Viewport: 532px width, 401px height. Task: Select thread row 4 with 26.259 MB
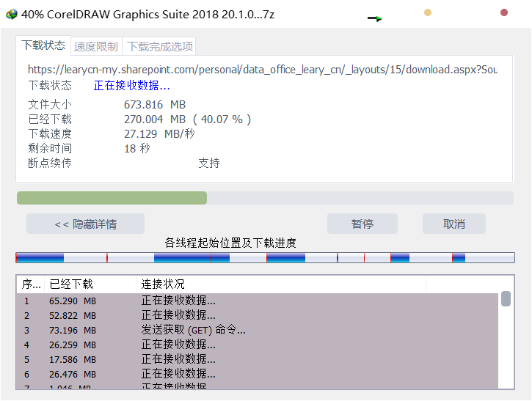pyautogui.click(x=257, y=345)
